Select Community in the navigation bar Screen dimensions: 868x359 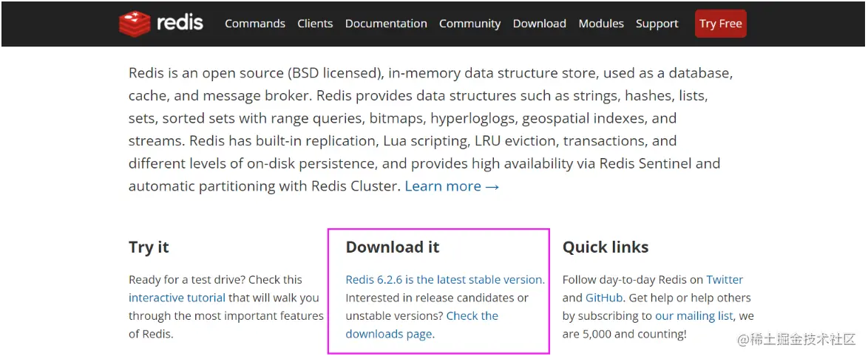coord(469,24)
